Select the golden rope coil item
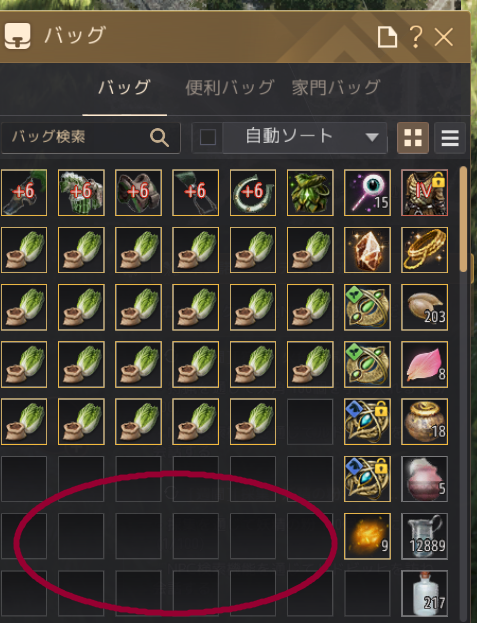This screenshot has width=477, height=623. click(x=425, y=250)
